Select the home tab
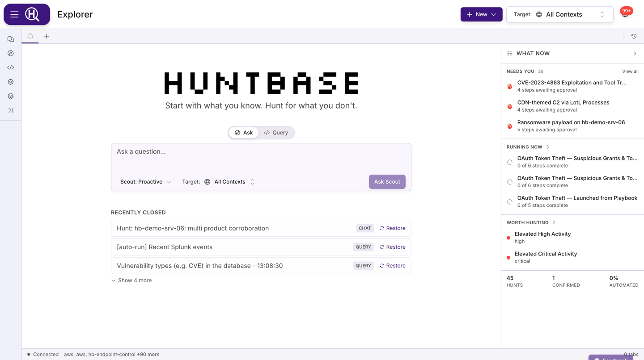This screenshot has width=644, height=360. coord(30,36)
